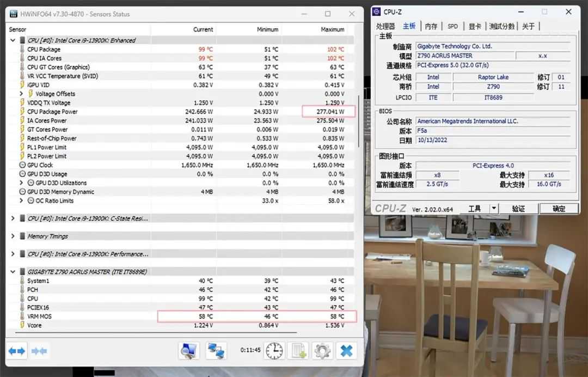Image resolution: width=588 pixels, height=377 pixels.
Task: Collapse the CPU [#0] Enhanced sensor group
Action: coord(13,40)
